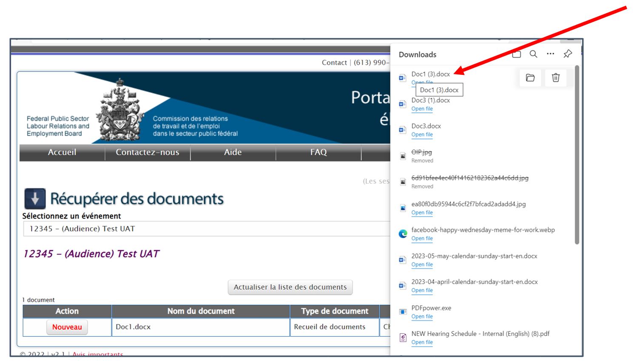Click the download arrow icon beside Récupérer des documents
The width and height of the screenshot is (634, 364).
tap(35, 199)
